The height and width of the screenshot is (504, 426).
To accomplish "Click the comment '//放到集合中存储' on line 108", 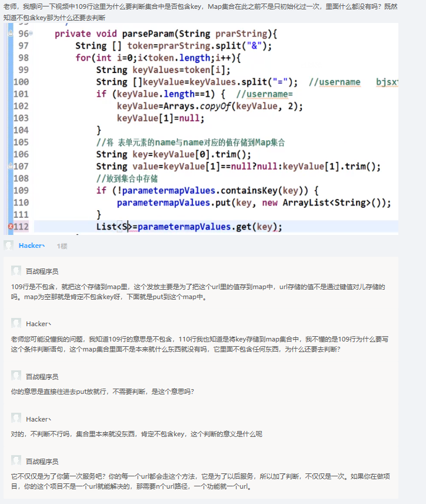I will pos(127,179).
